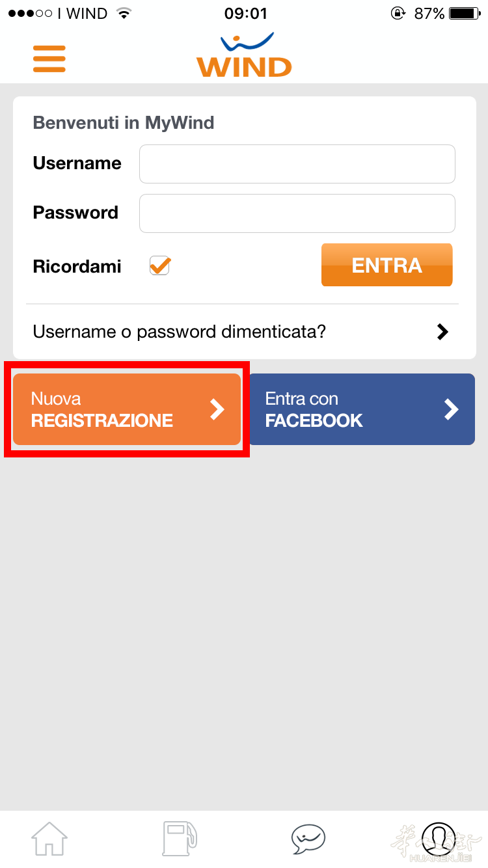Viewport: 488px width, 868px height.
Task: Tap the rotation lock status icon
Action: (x=398, y=13)
